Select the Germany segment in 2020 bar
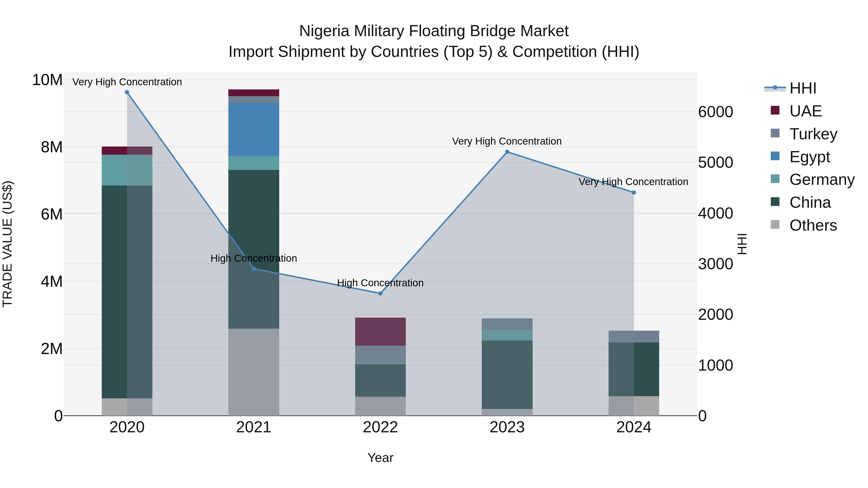The width and height of the screenshot is (868, 488). click(127, 170)
